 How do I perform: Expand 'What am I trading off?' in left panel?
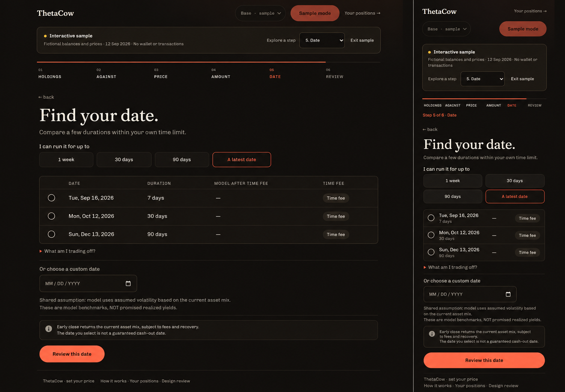[x=68, y=251]
